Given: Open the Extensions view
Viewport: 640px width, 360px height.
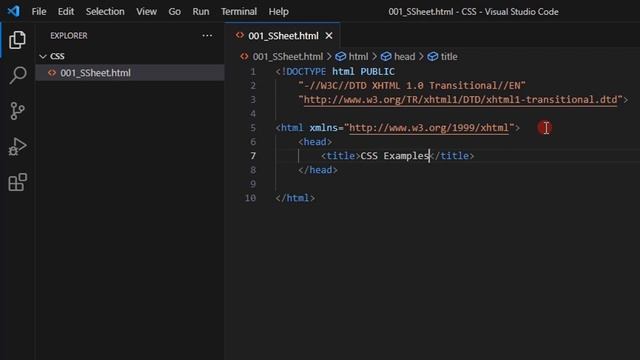Looking at the screenshot, I should pyautogui.click(x=17, y=182).
